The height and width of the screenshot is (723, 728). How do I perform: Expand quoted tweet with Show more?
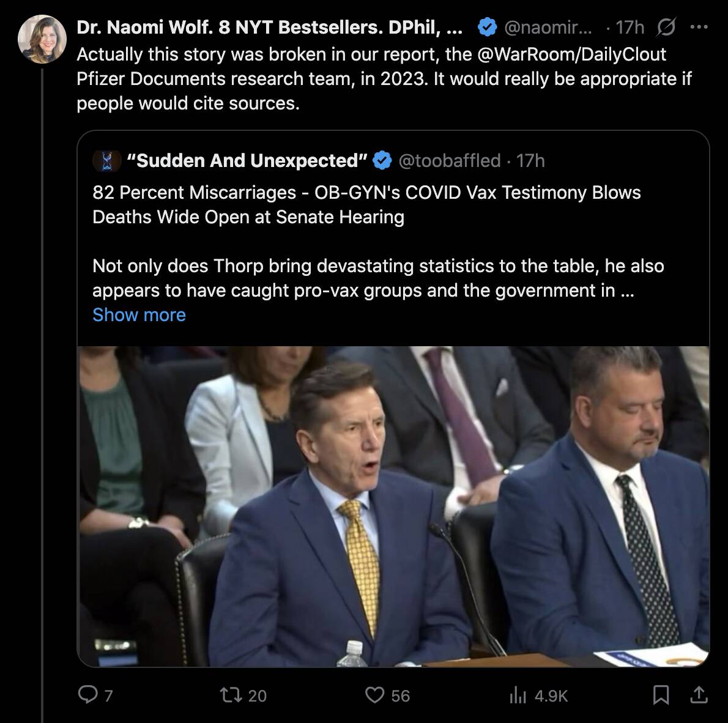click(x=139, y=315)
